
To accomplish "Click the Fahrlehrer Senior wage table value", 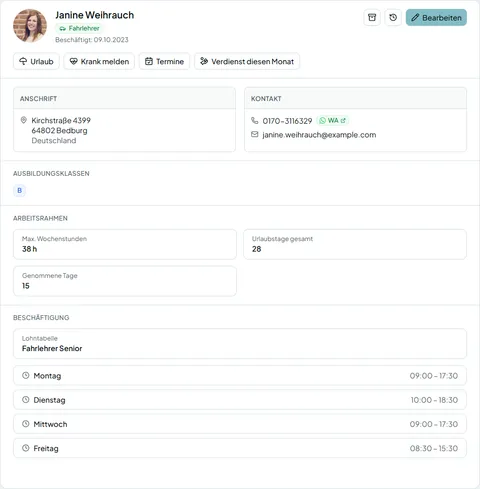I will (52, 348).
